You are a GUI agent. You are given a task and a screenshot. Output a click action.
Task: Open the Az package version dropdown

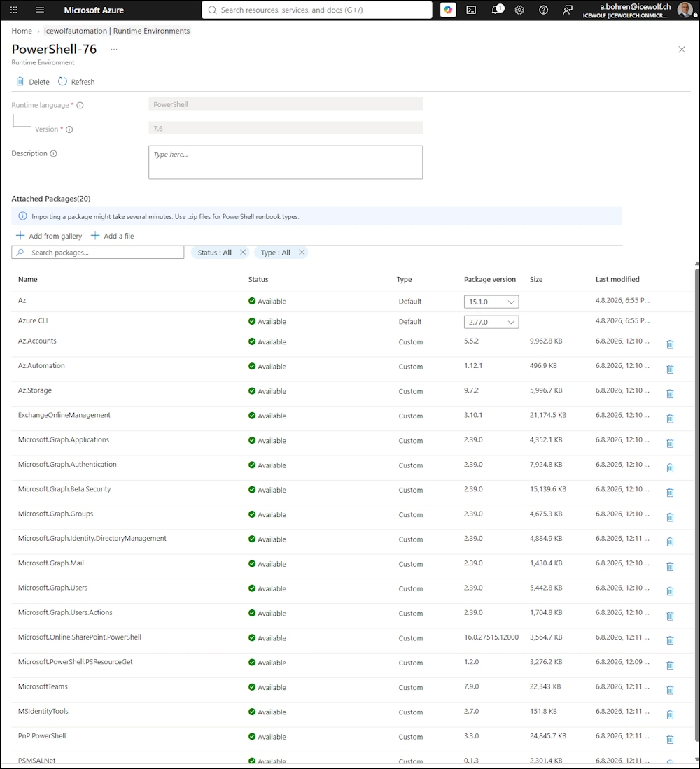491,302
